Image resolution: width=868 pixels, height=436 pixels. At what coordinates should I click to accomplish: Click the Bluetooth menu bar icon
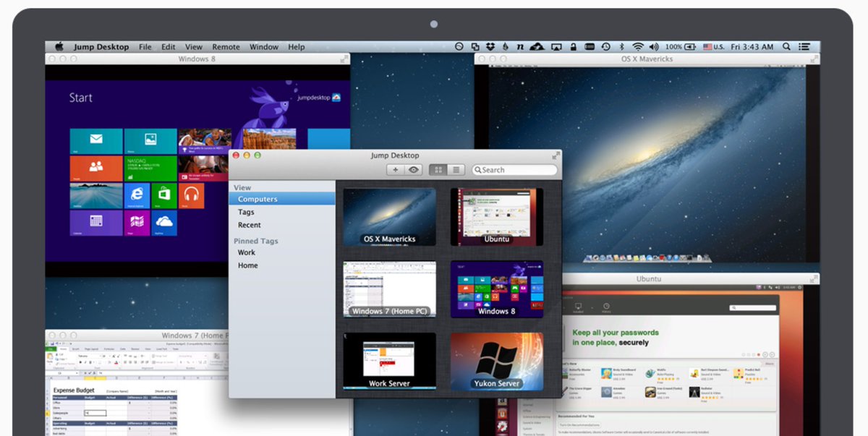click(621, 47)
